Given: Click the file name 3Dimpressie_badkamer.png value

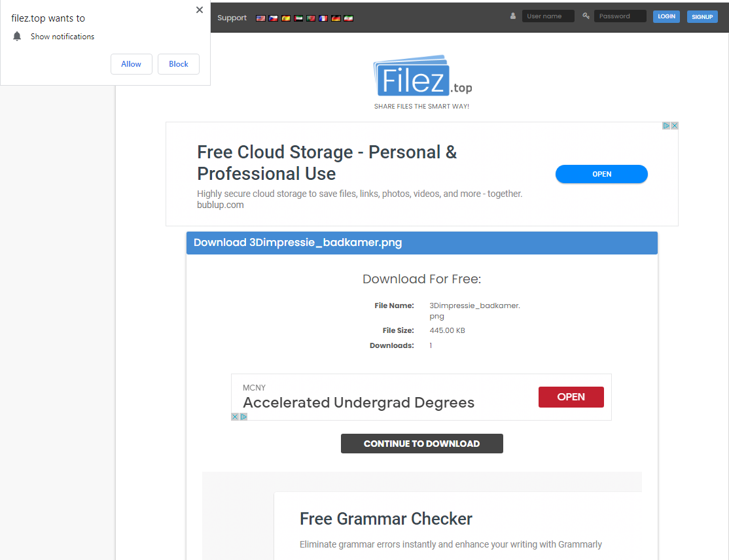Looking at the screenshot, I should [474, 311].
